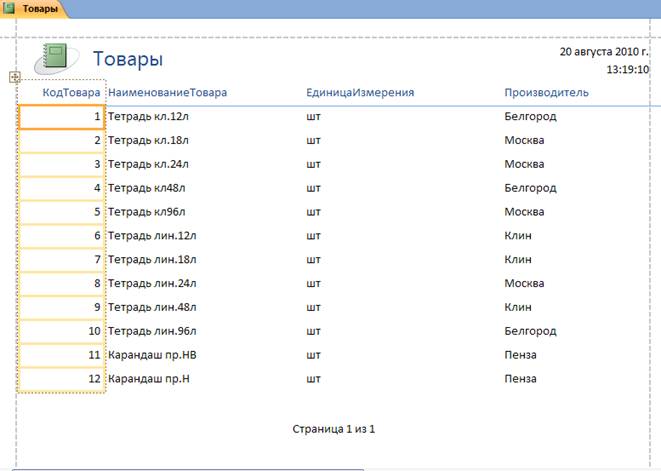661x471 pixels.
Task: Click the КодТовара cell with value 10
Action: pyautogui.click(x=62, y=331)
